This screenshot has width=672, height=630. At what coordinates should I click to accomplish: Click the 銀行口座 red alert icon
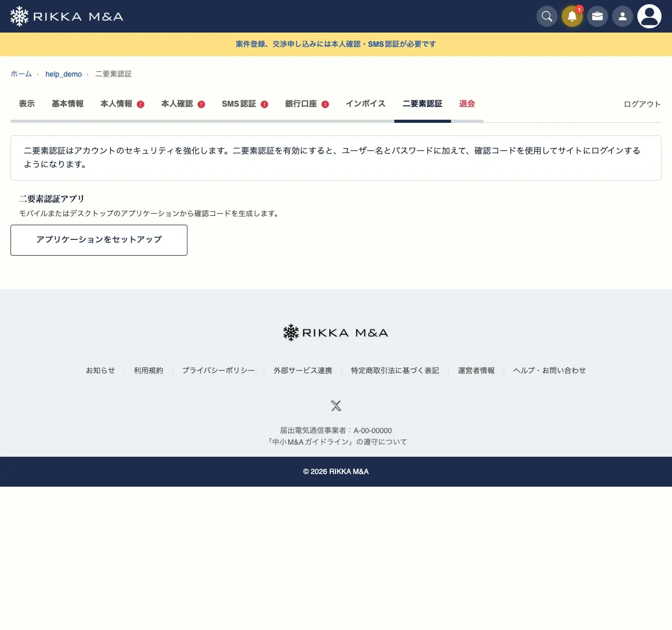[325, 104]
